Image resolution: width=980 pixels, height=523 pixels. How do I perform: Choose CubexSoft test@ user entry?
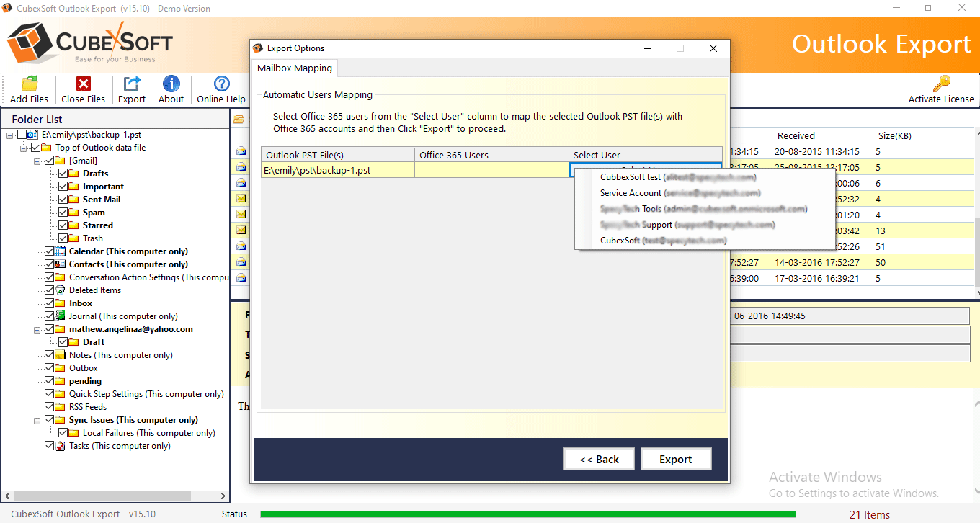(x=664, y=241)
